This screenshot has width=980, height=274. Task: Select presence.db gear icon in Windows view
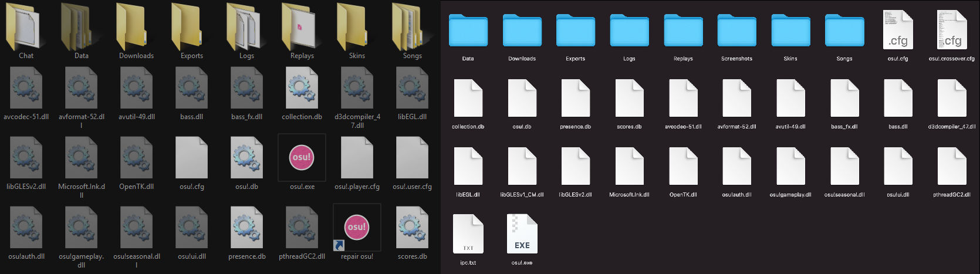pyautogui.click(x=247, y=228)
